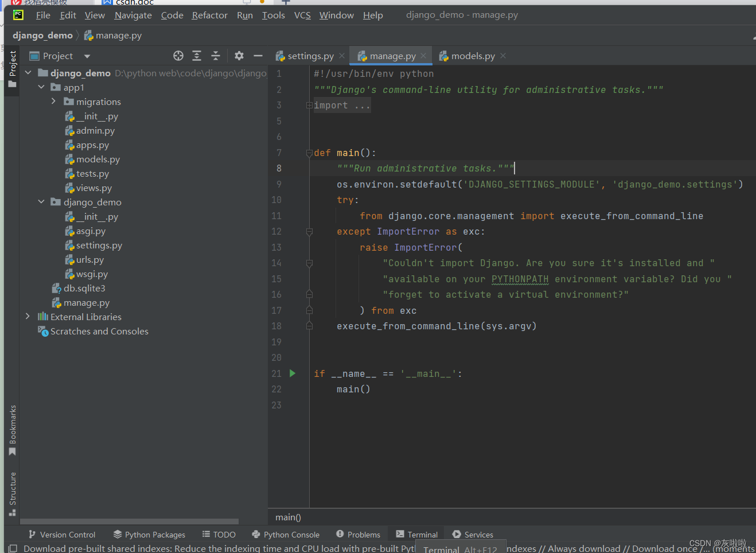Image resolution: width=756 pixels, height=553 pixels.
Task: Open the Structure tool window
Action: coord(13,494)
